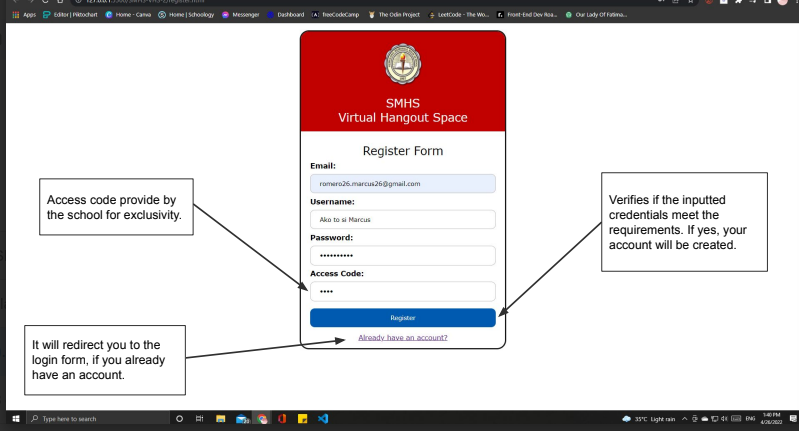799x431 pixels.
Task: Click into the Email input field
Action: tap(403, 184)
